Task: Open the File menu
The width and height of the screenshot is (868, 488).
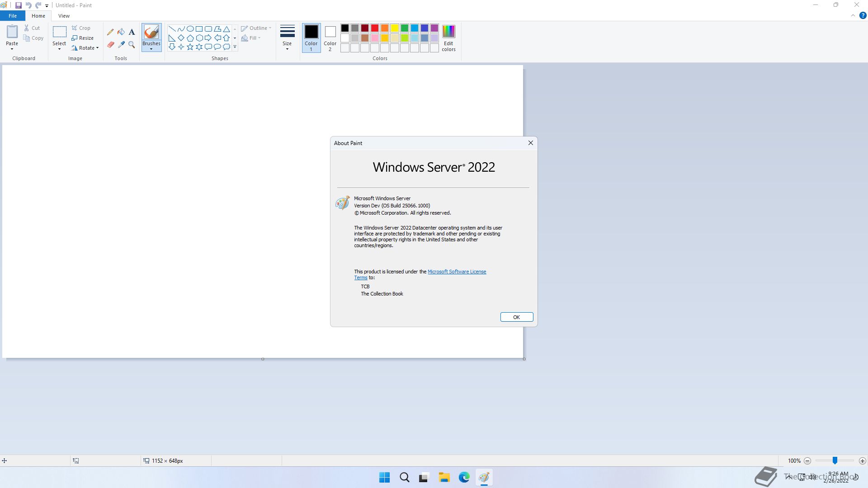Action: (13, 16)
